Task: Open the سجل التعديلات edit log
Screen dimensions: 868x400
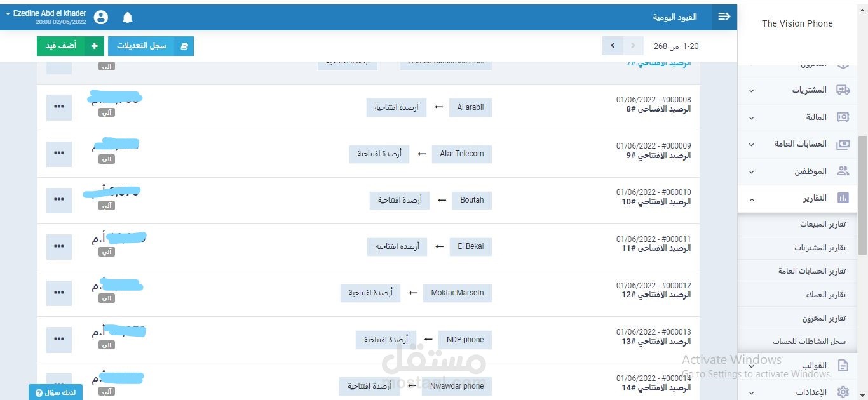Action: (x=151, y=46)
